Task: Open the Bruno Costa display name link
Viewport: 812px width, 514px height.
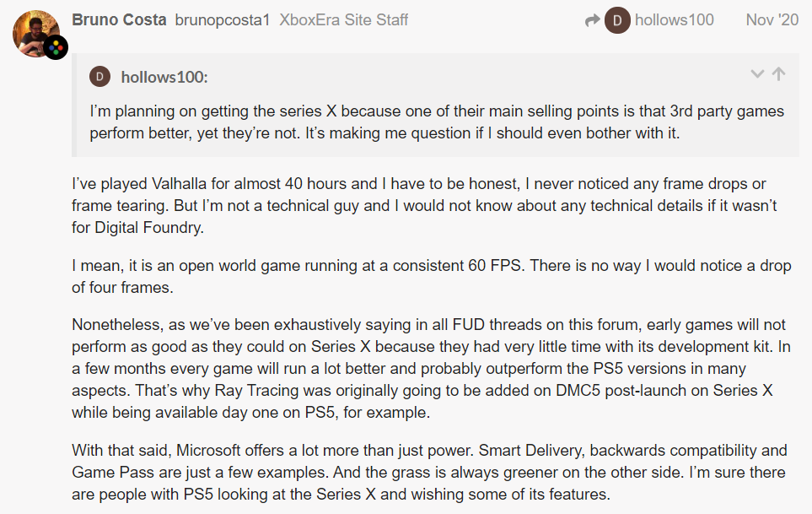Action: pyautogui.click(x=119, y=20)
